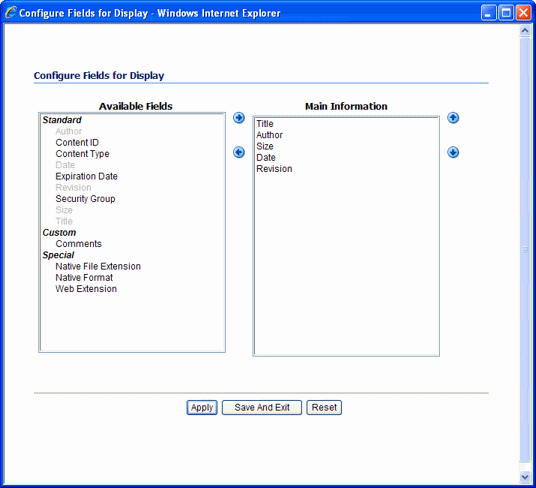Click the scrollbar down arrow

[525, 476]
